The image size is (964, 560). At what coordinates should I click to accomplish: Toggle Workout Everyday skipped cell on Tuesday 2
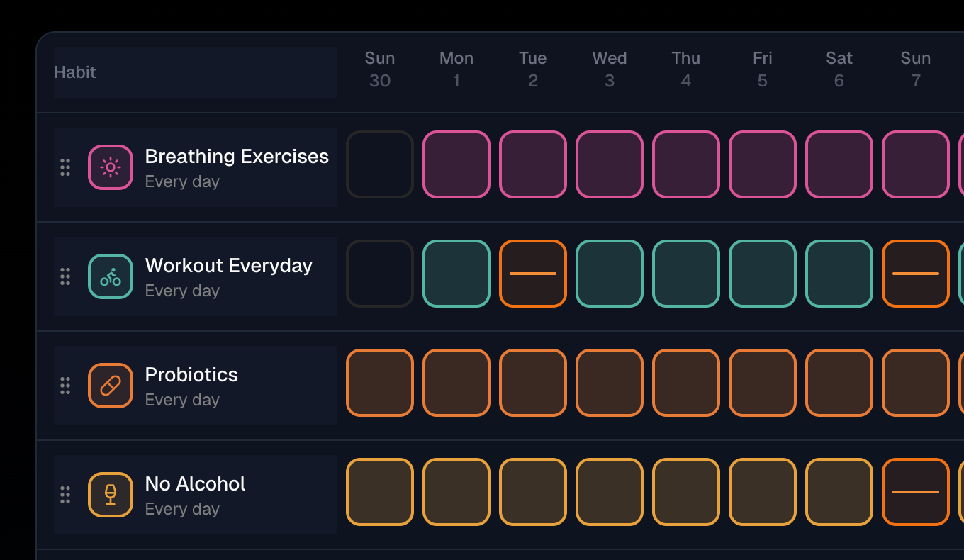pyautogui.click(x=533, y=274)
